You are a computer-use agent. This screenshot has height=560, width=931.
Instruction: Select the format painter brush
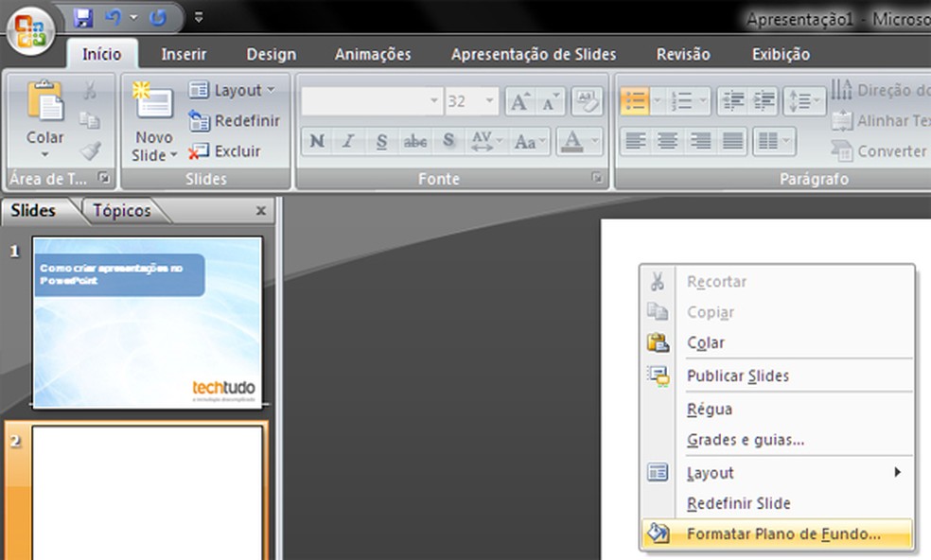90,150
